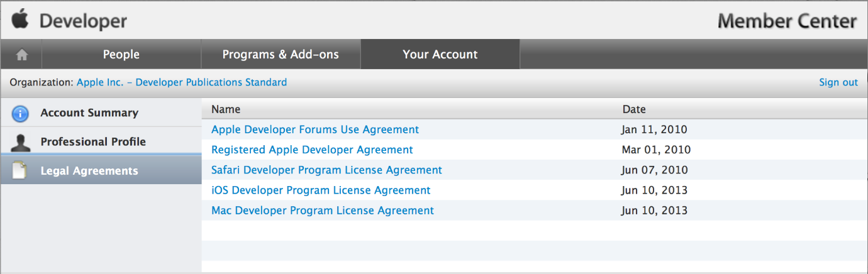868x274 pixels.
Task: Open Apple Developer Forums Use Agreement
Action: (314, 129)
